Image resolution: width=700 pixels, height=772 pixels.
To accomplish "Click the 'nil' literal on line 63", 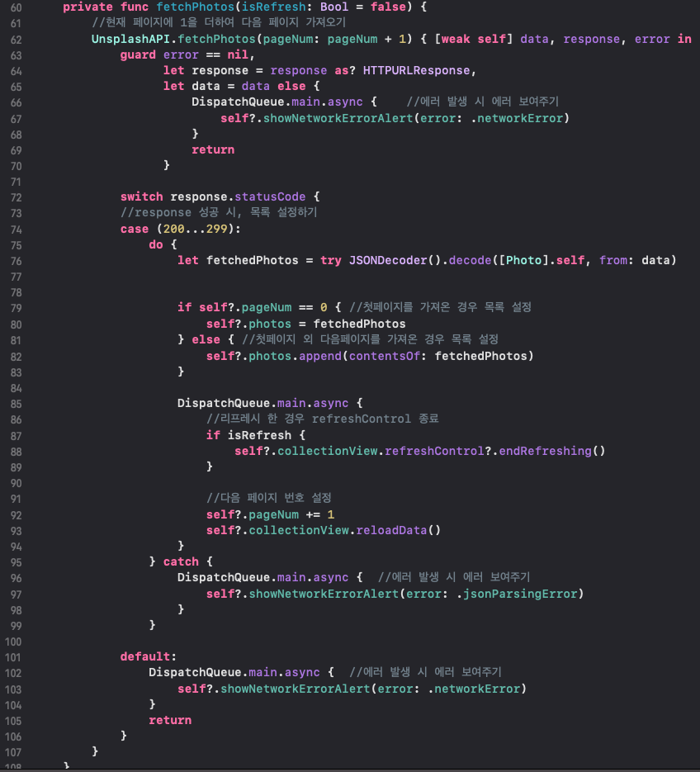I will (238, 54).
